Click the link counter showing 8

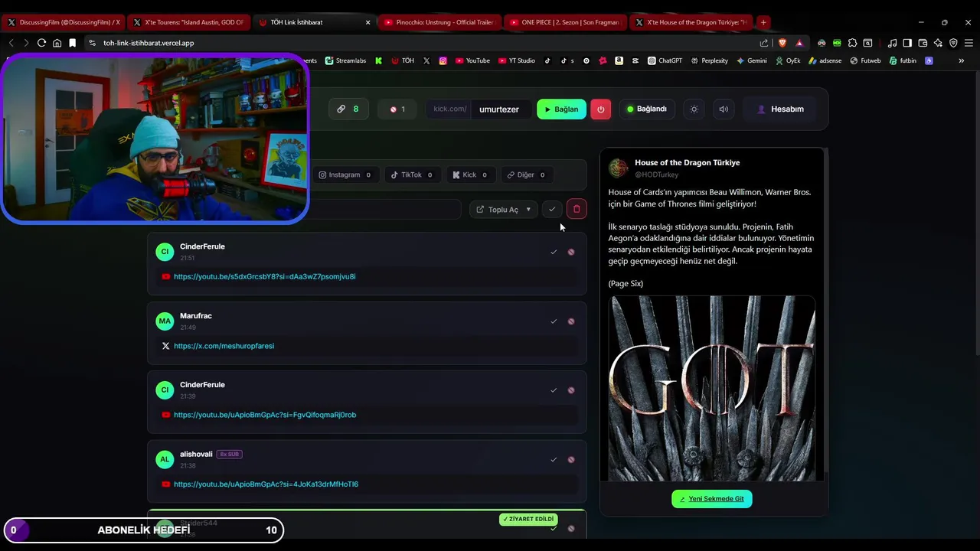(348, 109)
